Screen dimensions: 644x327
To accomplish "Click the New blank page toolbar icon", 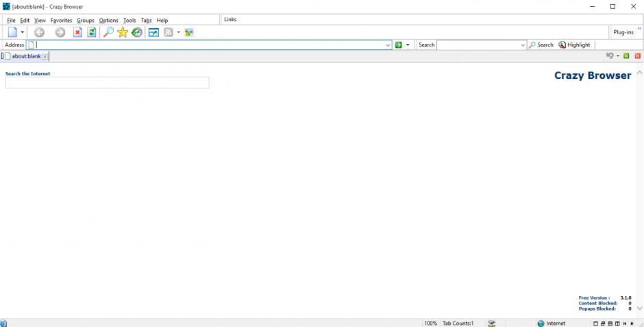I will click(x=13, y=32).
